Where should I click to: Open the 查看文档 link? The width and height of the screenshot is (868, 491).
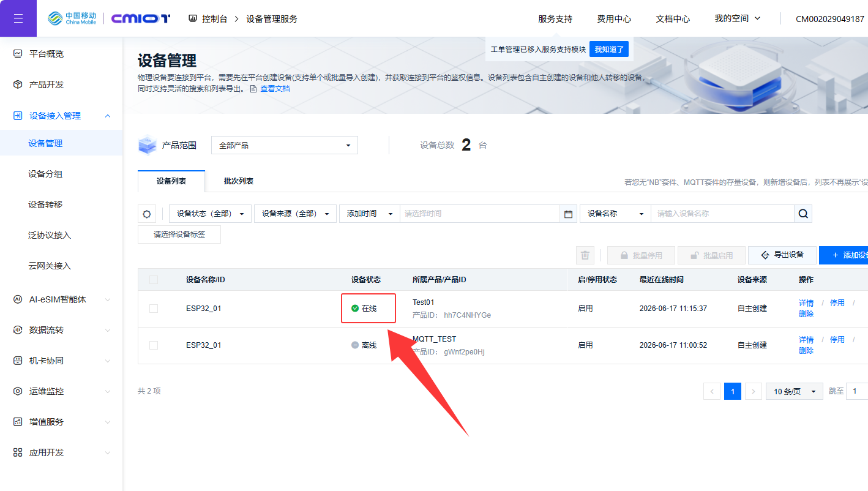(275, 89)
